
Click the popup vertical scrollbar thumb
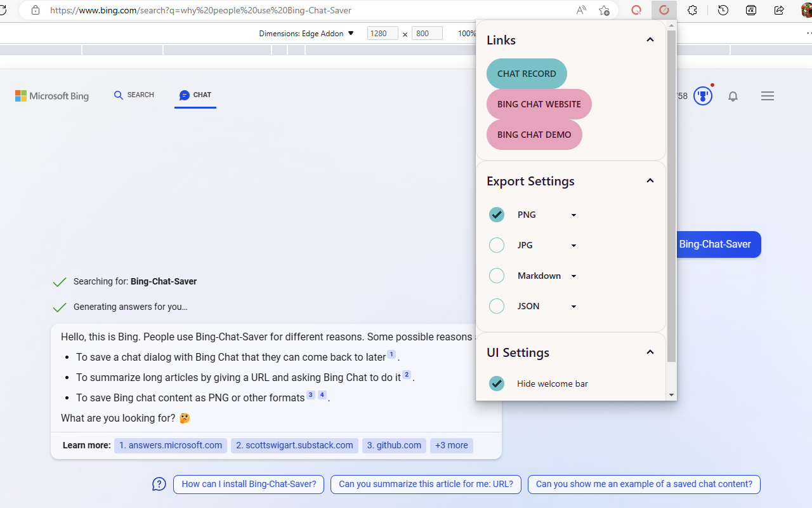[x=672, y=196]
